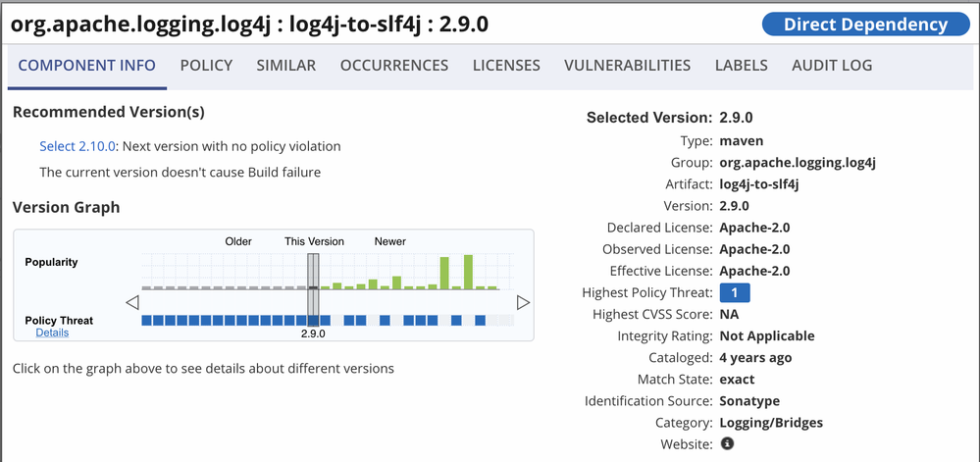Click the Popularity row label

[x=51, y=262]
